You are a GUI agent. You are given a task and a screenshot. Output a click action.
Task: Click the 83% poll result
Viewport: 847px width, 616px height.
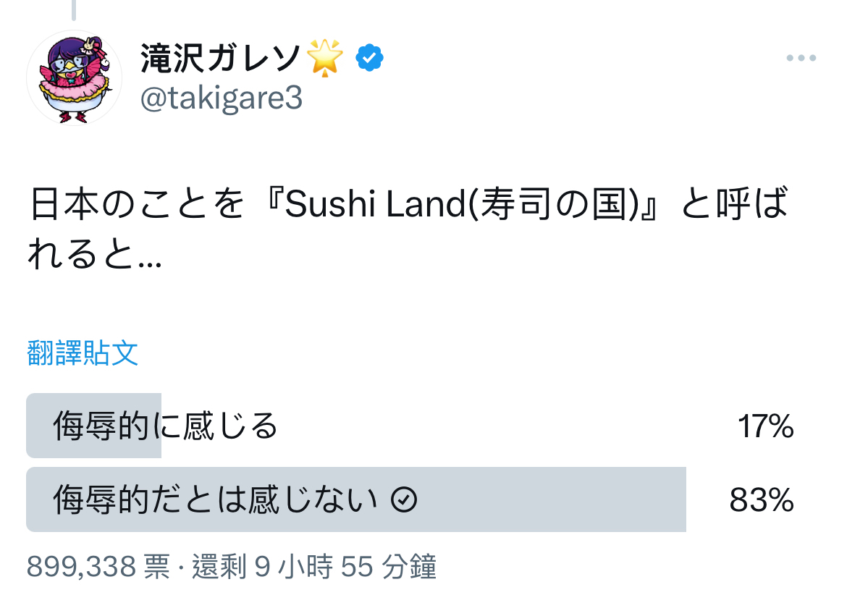point(762,500)
